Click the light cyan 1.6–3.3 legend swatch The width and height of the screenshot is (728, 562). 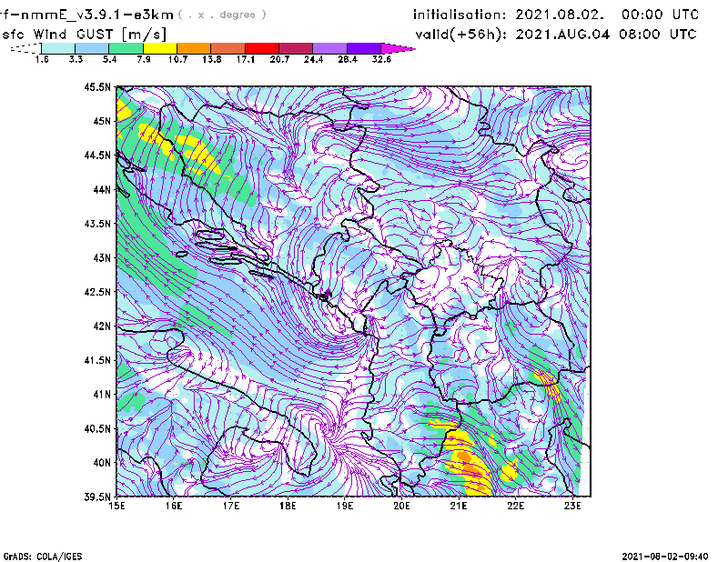58,48
